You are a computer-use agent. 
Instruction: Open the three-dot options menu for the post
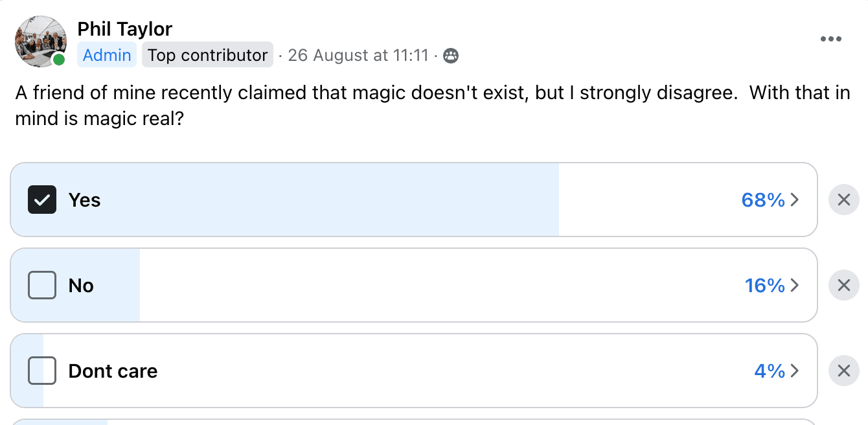tap(831, 39)
